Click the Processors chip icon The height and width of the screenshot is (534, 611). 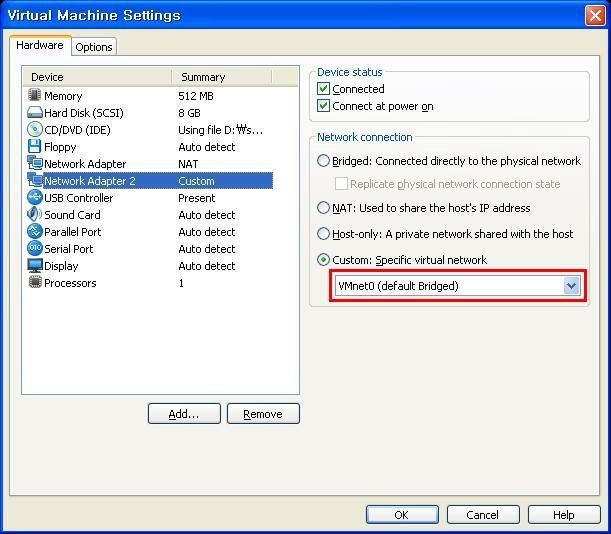point(35,282)
